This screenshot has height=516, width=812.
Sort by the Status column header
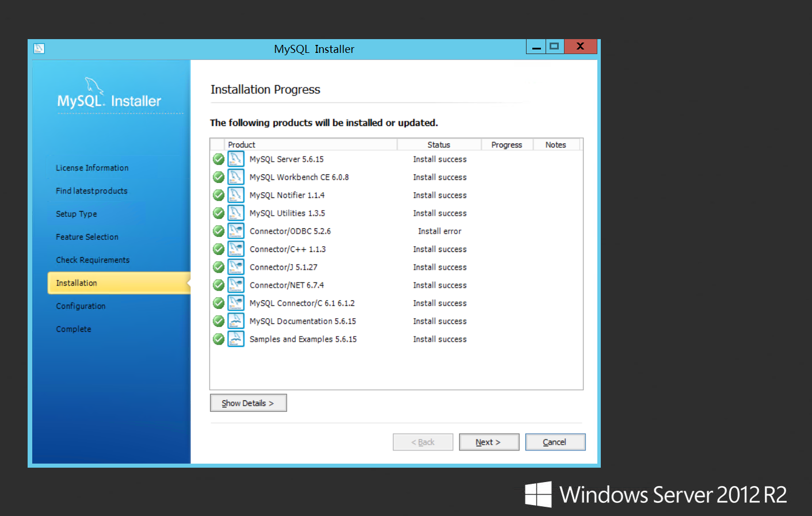439,144
